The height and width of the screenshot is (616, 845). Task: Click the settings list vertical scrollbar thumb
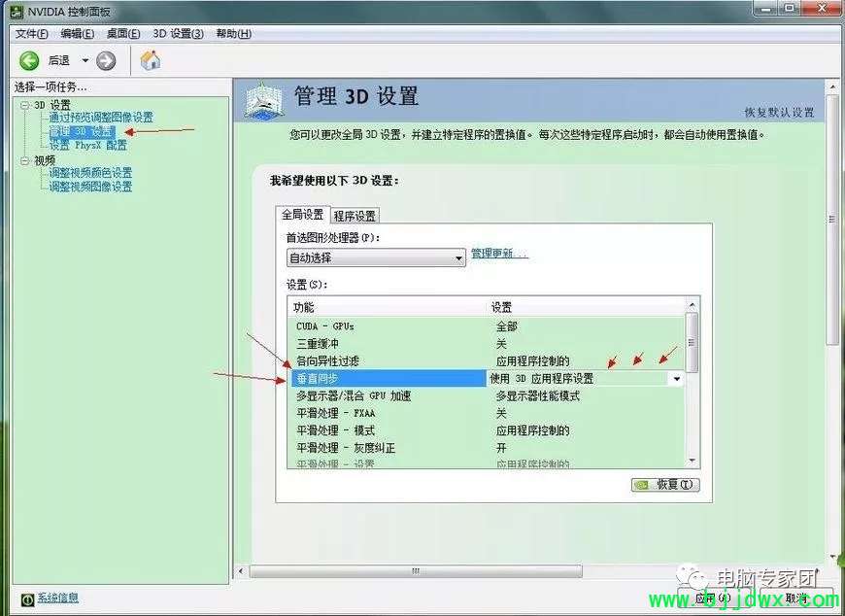point(692,342)
